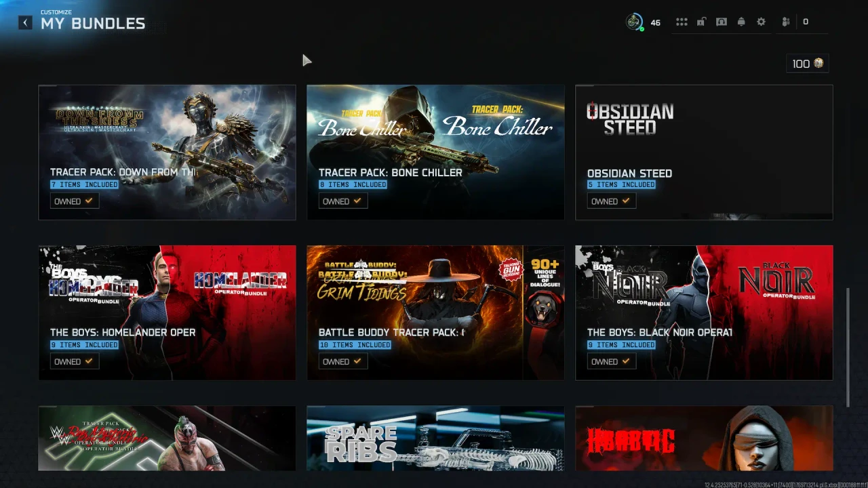The width and height of the screenshot is (868, 488).
Task: Open the friends social icon
Action: (786, 22)
